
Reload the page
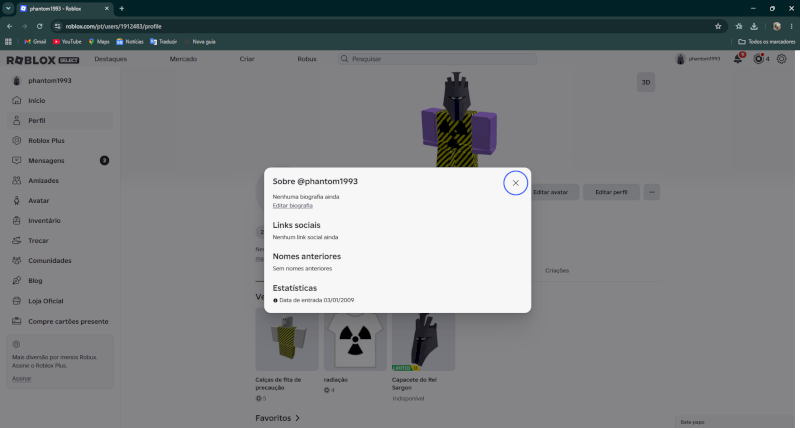pos(39,26)
